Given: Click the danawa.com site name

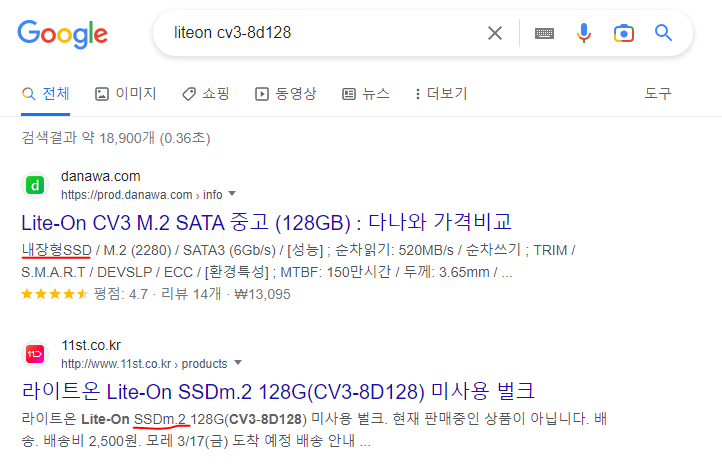Looking at the screenshot, I should (x=101, y=176).
